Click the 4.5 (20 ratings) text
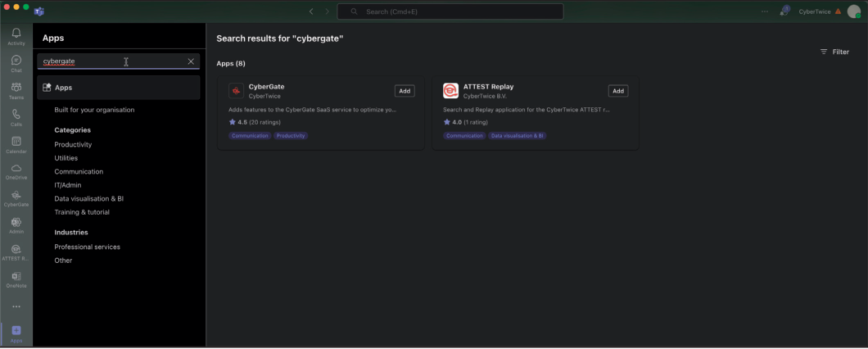Image resolution: width=868 pixels, height=349 pixels. point(259,122)
